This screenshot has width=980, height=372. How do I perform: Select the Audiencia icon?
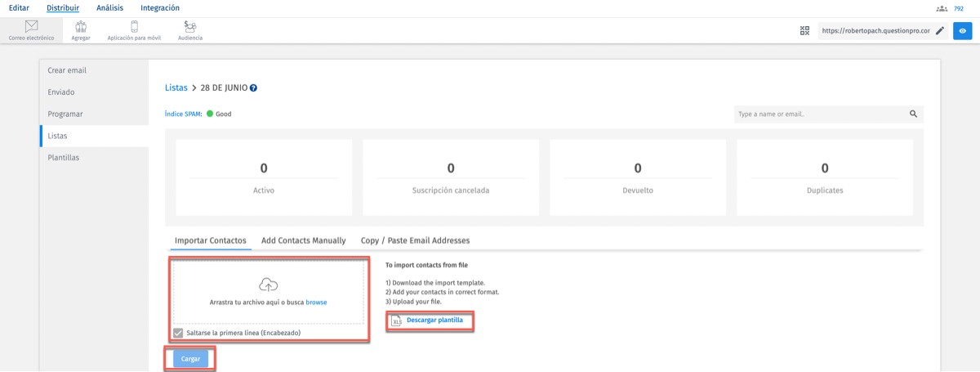[x=190, y=27]
